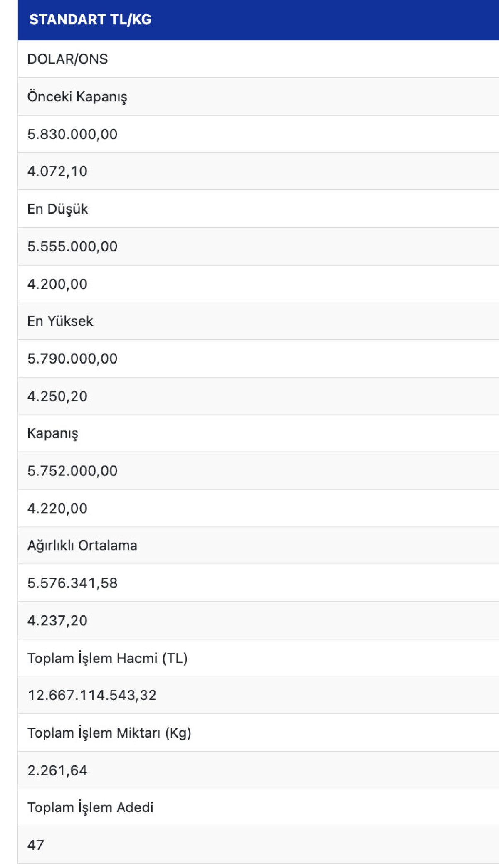Select the 12.667.114.543,32 volume value
Image resolution: width=499 pixels, height=868 pixels.
[92, 695]
